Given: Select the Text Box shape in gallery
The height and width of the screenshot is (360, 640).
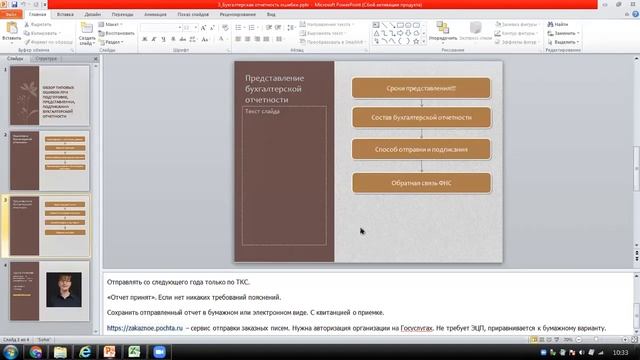Looking at the screenshot, I should click(x=376, y=25).
